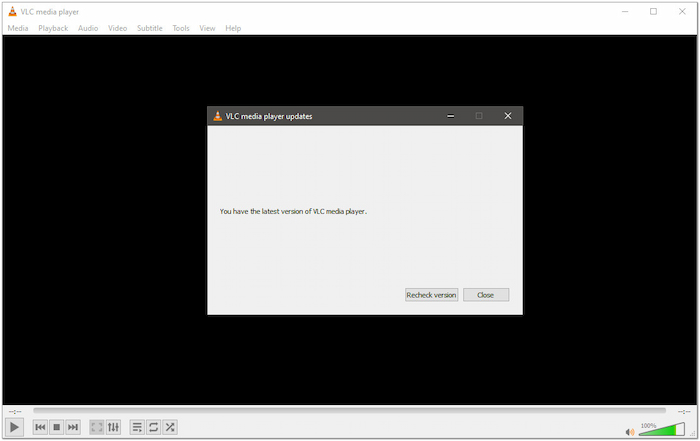
Task: Toggle loop repeat mode
Action: pyautogui.click(x=153, y=427)
